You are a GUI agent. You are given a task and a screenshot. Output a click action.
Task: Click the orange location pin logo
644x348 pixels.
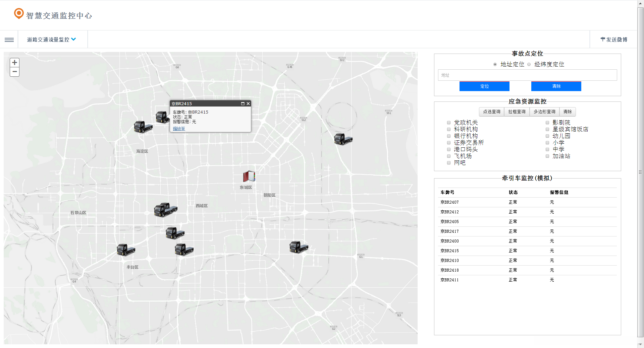pos(19,13)
